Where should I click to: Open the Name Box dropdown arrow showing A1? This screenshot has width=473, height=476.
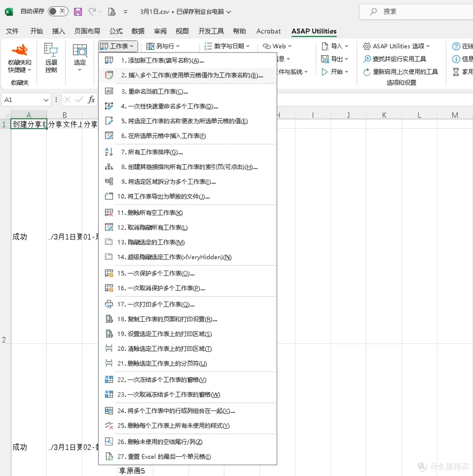pos(46,100)
